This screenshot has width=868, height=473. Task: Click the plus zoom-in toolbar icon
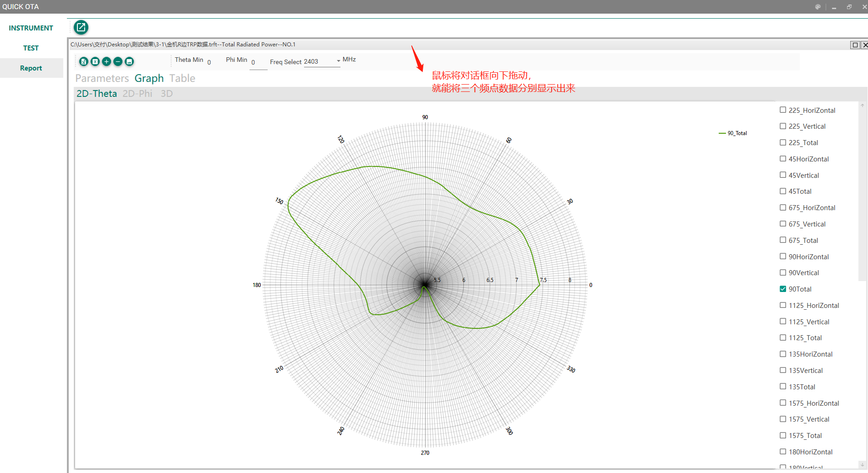coord(107,61)
